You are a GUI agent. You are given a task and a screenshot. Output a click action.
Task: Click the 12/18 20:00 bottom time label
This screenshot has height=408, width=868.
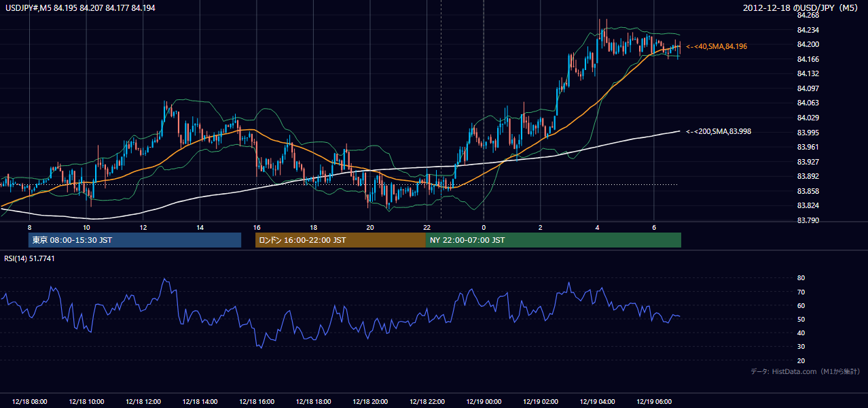[x=370, y=402]
